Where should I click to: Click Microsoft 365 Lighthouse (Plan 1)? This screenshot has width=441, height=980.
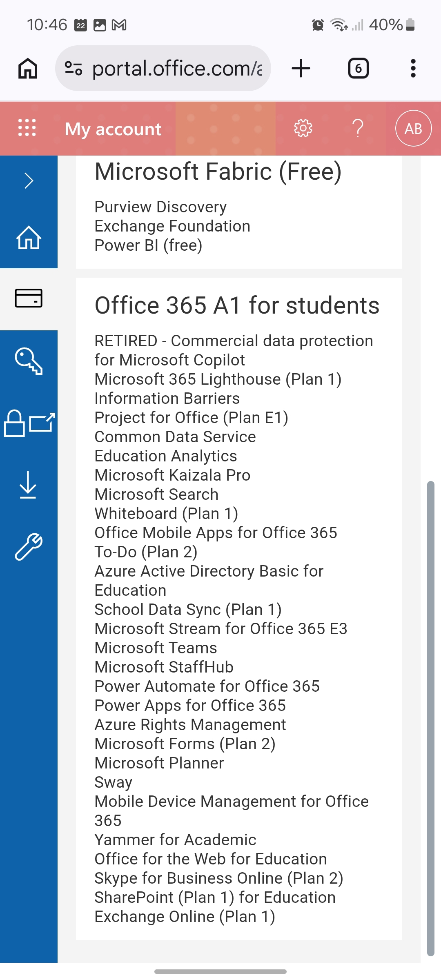(x=218, y=379)
